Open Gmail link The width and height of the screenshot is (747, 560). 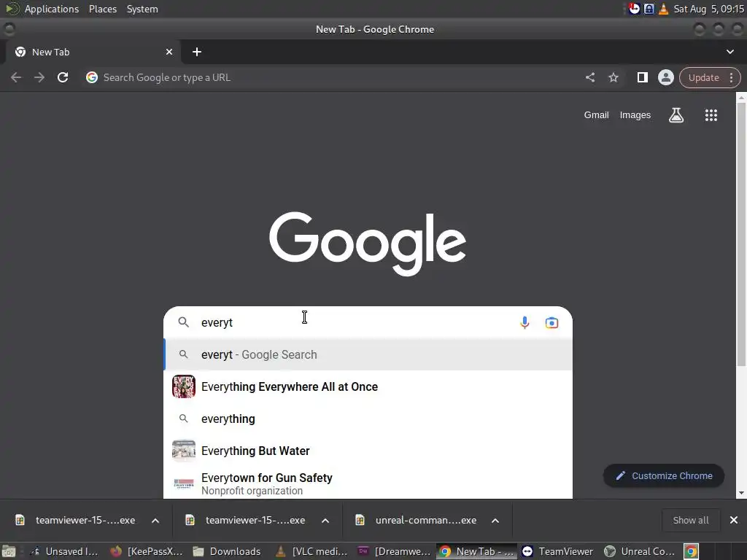point(597,114)
